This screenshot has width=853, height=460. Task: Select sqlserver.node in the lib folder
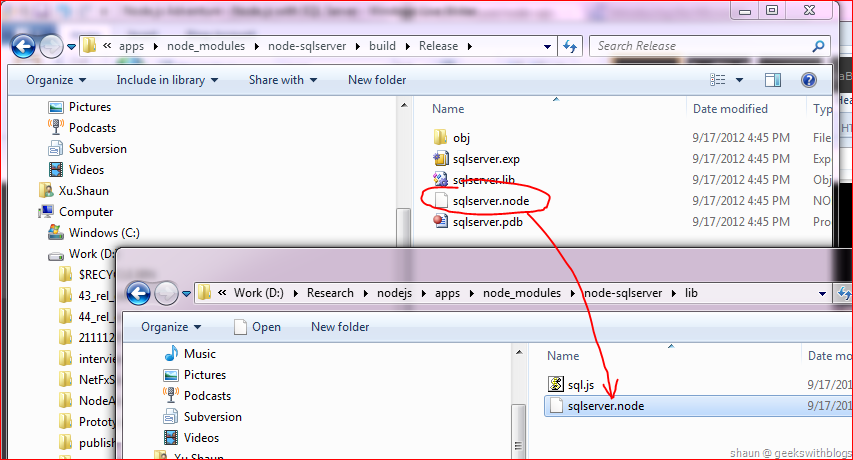(698, 406)
